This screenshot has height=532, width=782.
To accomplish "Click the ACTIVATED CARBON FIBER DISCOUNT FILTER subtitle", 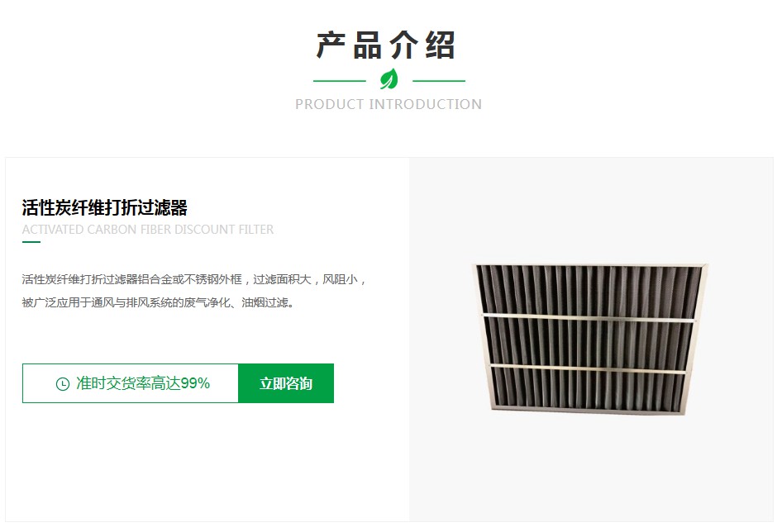I will click(148, 230).
